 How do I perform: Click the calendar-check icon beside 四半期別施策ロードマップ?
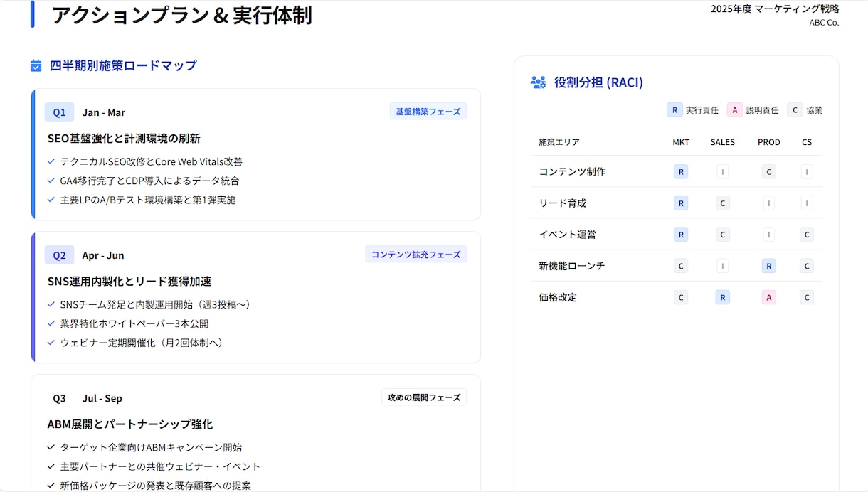36,65
